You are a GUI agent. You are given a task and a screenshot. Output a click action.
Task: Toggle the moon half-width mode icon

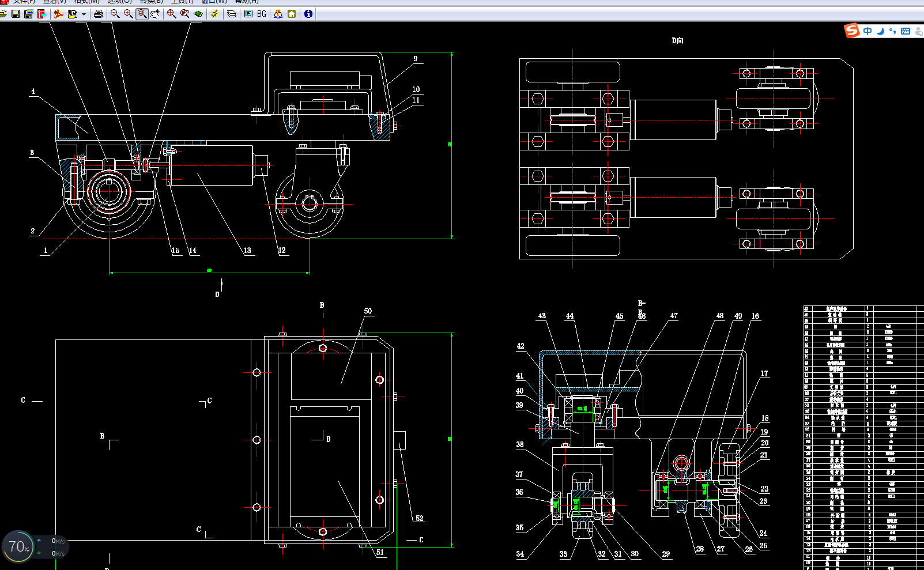tap(880, 31)
